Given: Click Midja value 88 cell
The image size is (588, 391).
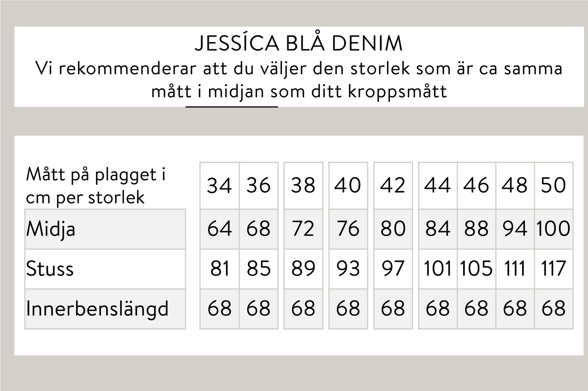Looking at the screenshot, I should pos(476,229).
